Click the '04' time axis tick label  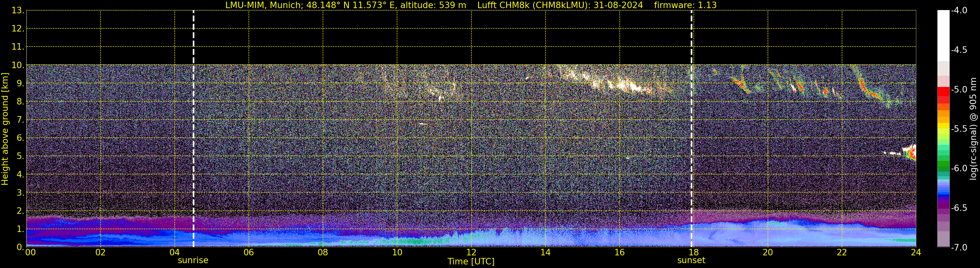pyautogui.click(x=175, y=252)
